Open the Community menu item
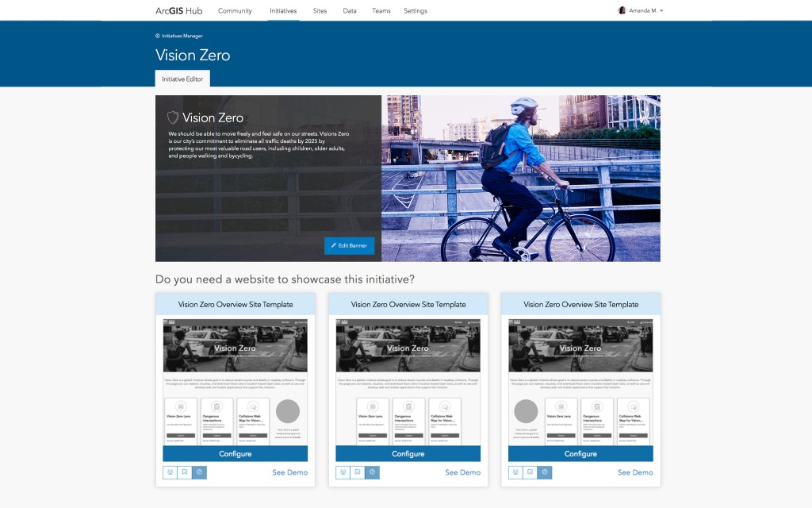This screenshot has height=508, width=812. click(236, 10)
